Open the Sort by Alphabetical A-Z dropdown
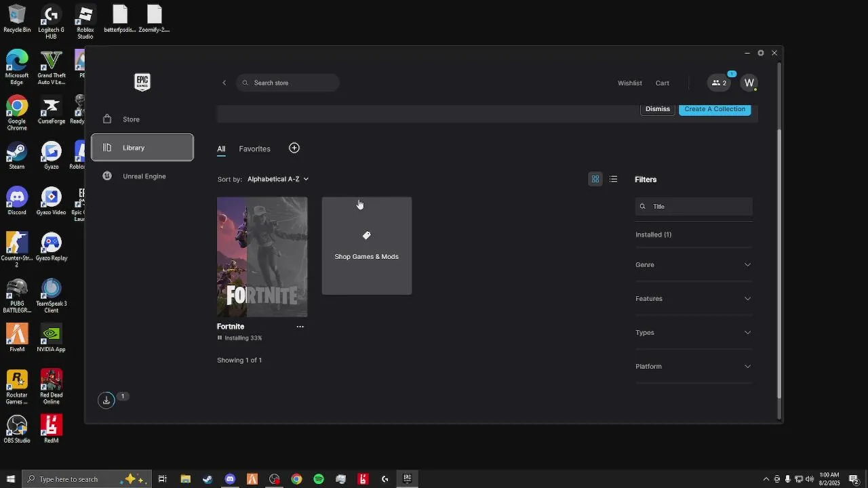The image size is (868, 488). [278, 179]
